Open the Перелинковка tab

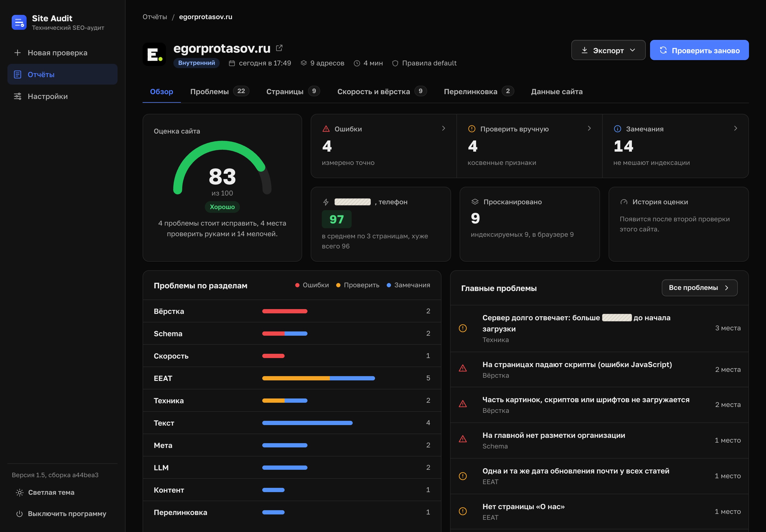(479, 91)
